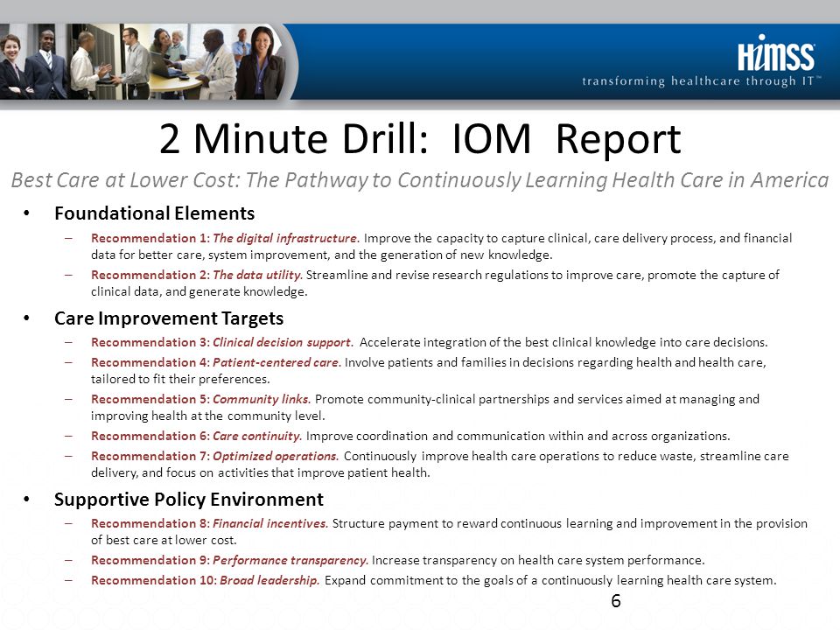Click 'Recommendation 9: Performance transparency'

coord(230,560)
